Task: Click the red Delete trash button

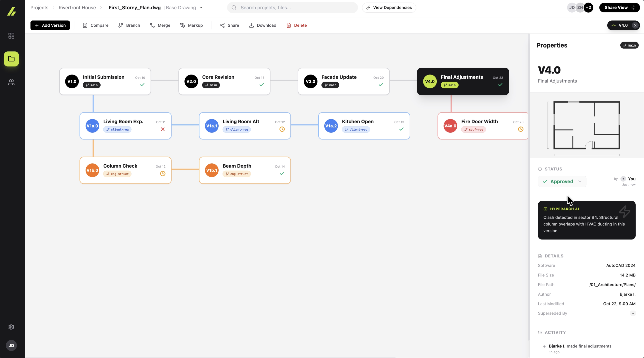Action: (x=296, y=25)
